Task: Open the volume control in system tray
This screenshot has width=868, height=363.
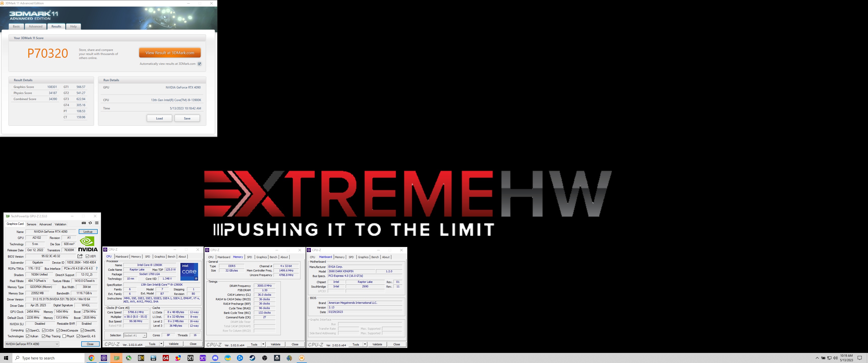Action: pyautogui.click(x=835, y=358)
